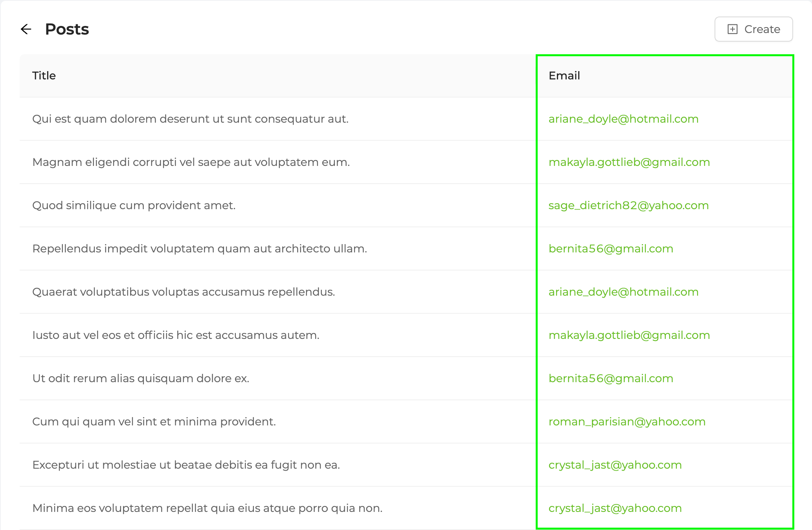
Task: Open 'Cum qui quam vel sint et minima provident'
Action: tap(154, 421)
